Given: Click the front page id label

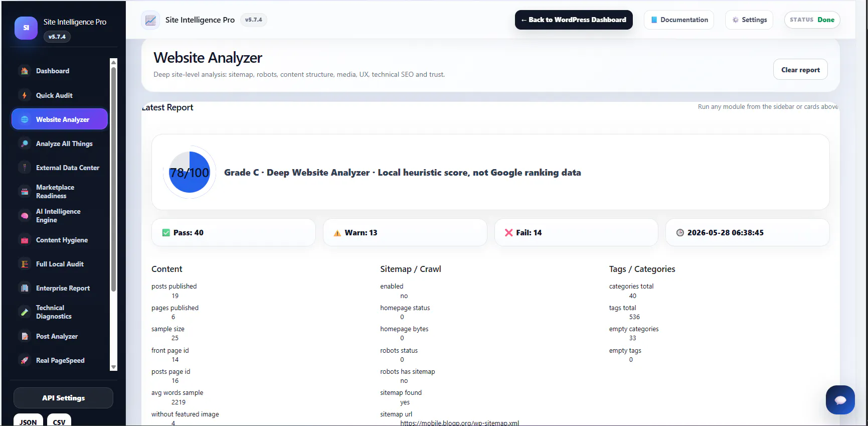Looking at the screenshot, I should (170, 351).
